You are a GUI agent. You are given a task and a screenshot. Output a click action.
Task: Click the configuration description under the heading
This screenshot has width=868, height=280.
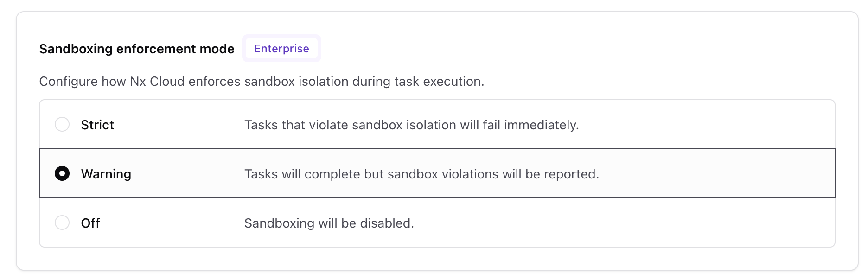coord(262,81)
